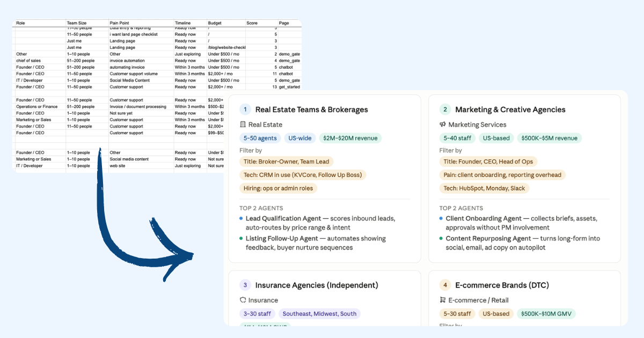
Task: Click the Content Repurposing Agent name
Action: click(488, 238)
